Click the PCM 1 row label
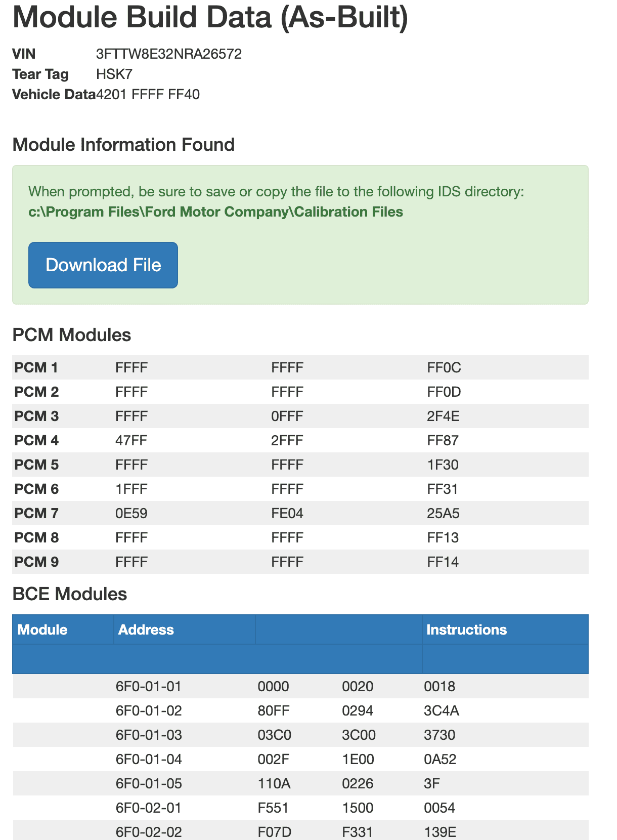The height and width of the screenshot is (840, 617). (x=36, y=368)
